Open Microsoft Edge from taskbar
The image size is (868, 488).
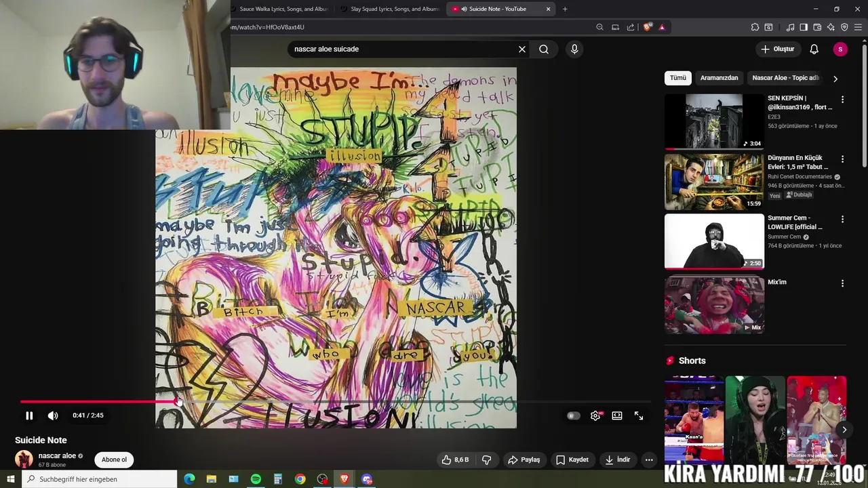pos(189,479)
